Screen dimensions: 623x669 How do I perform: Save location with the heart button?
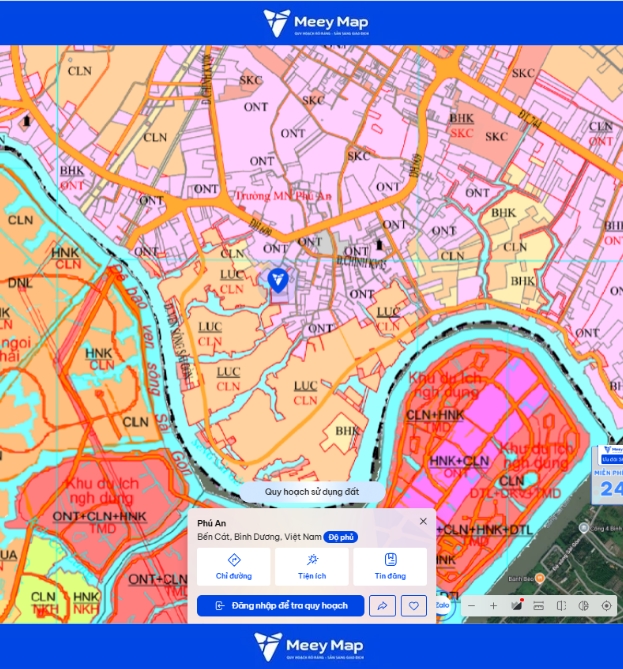pos(413,606)
